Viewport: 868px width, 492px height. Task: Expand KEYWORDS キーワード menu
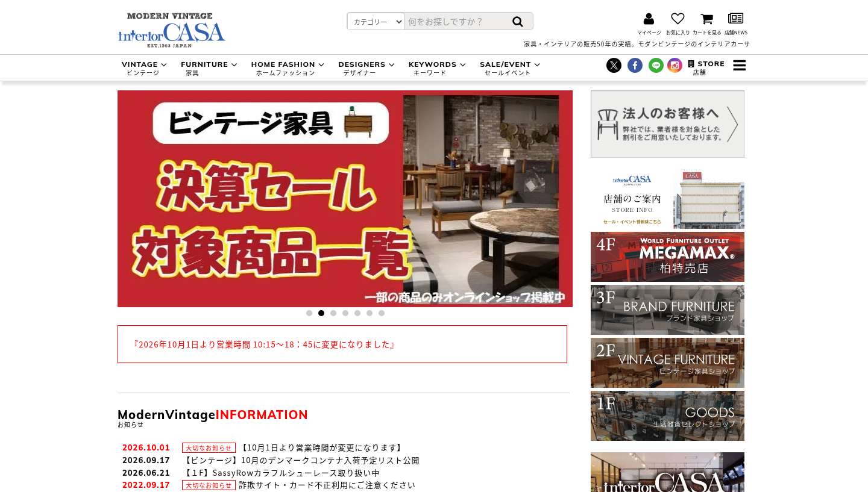437,68
